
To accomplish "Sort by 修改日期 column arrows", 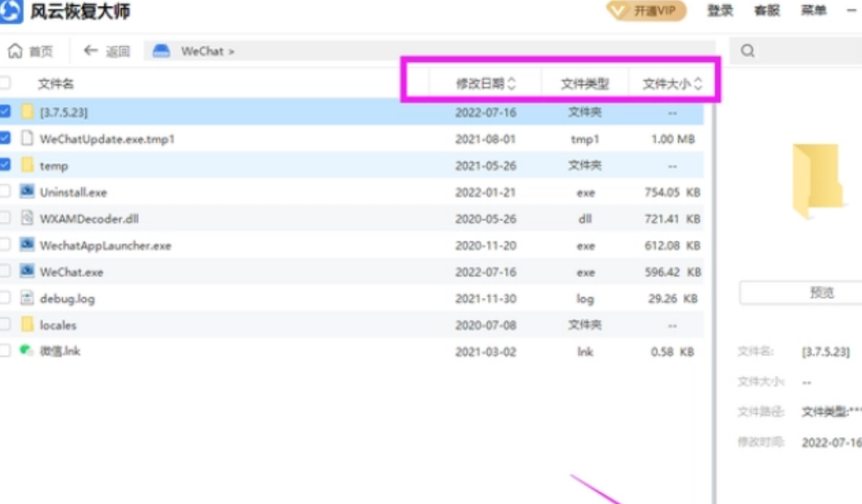I will [512, 84].
